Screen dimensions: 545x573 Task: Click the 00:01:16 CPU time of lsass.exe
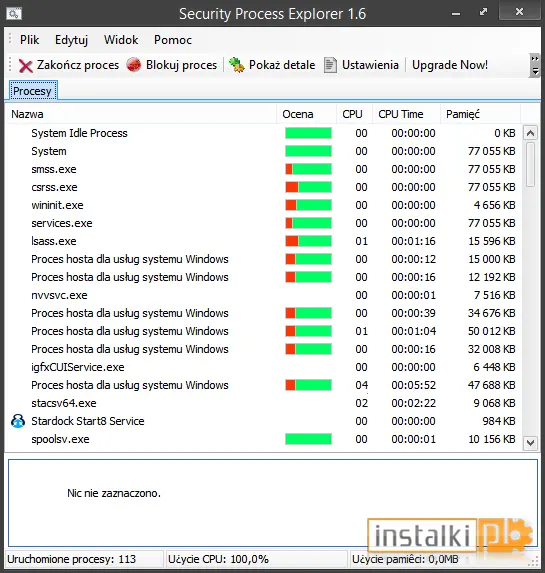point(413,241)
